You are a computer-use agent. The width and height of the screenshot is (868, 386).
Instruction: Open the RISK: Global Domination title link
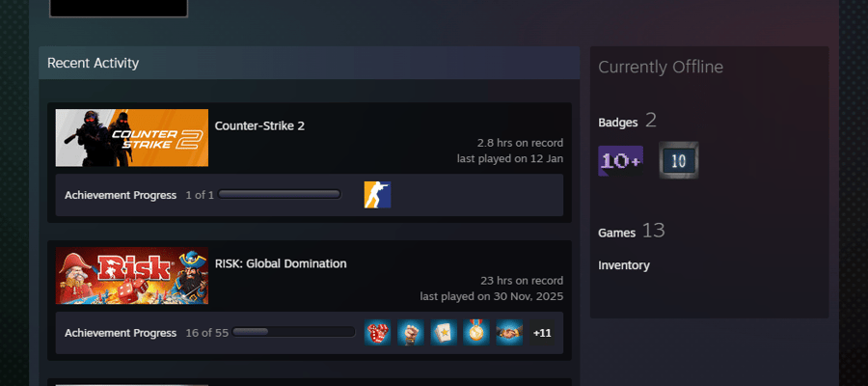tap(281, 263)
